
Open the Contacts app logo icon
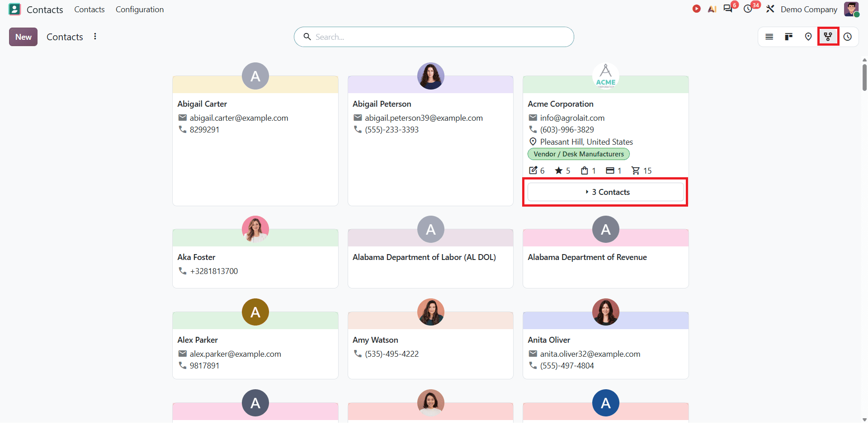(14, 9)
